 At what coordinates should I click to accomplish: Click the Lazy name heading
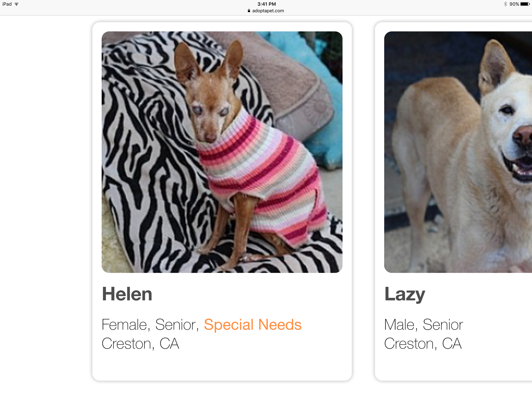pyautogui.click(x=405, y=295)
